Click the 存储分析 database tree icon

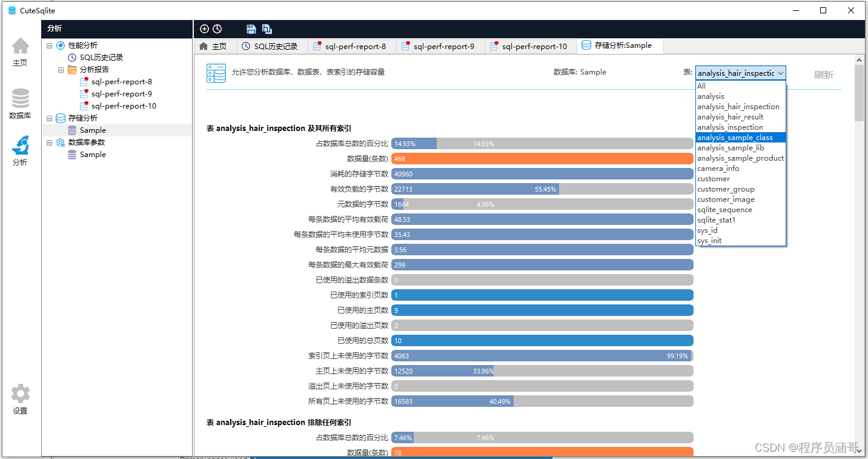tap(61, 118)
